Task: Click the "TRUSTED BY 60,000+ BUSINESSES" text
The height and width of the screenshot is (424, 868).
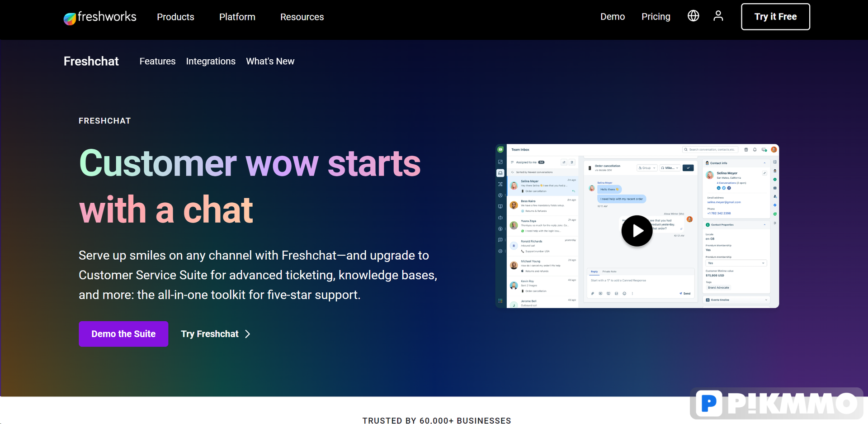Action: [x=437, y=420]
